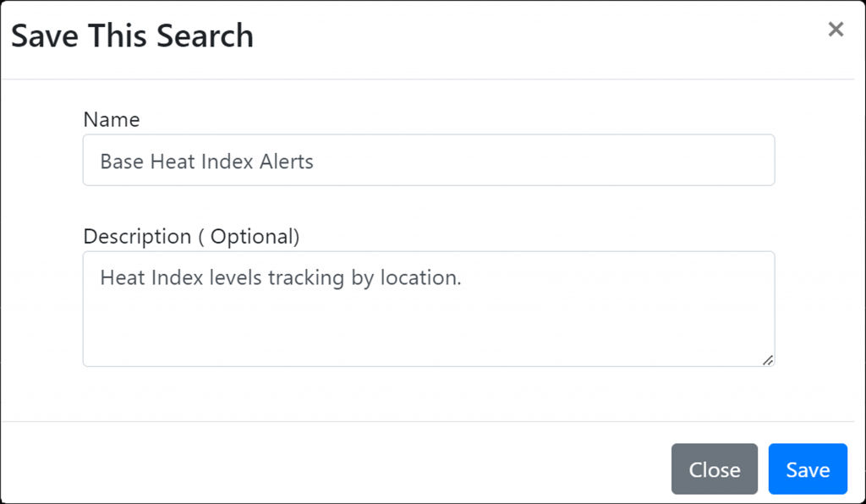Click the Name label above the input
Screen dimensions: 866x504
[x=111, y=120]
